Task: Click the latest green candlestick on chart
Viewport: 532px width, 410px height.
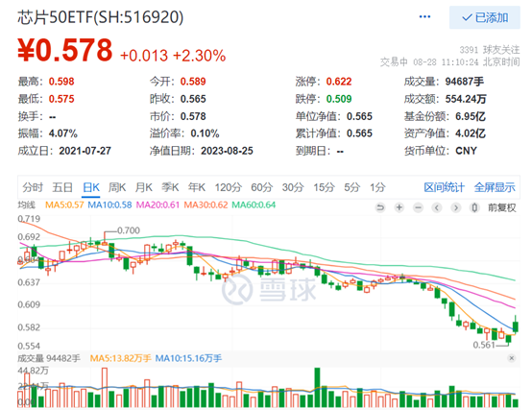Action: coord(516,326)
